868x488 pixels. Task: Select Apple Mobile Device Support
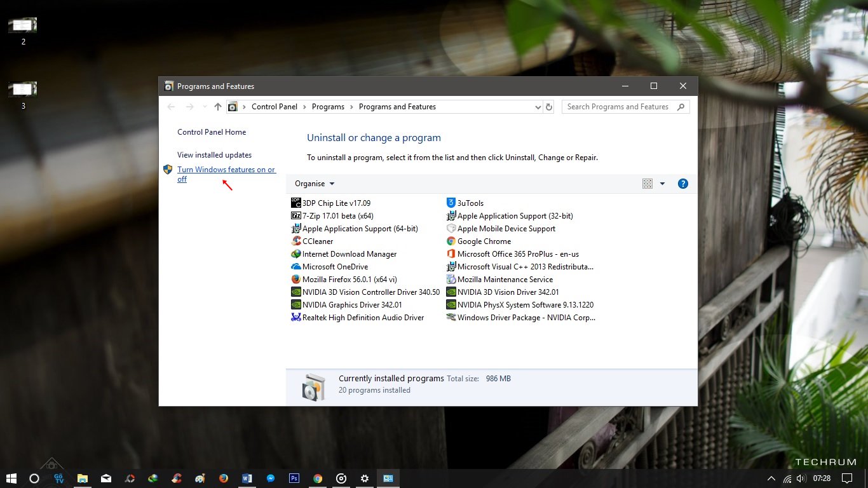tap(501, 229)
